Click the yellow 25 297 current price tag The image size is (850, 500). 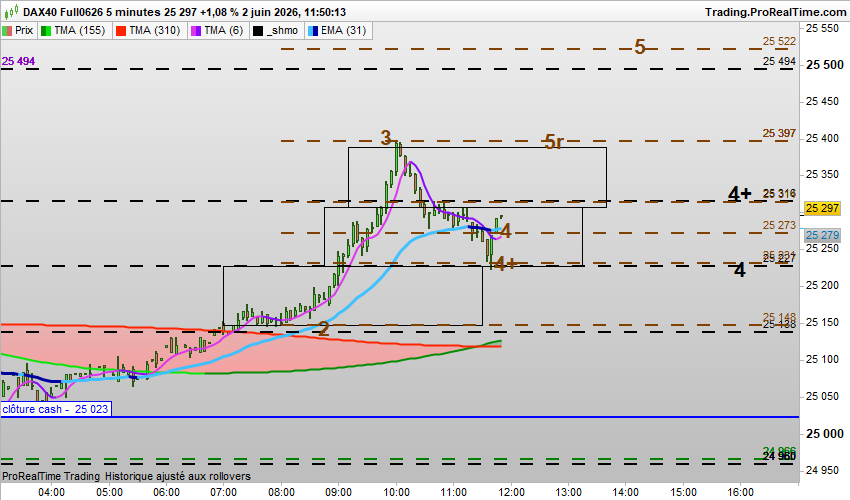click(822, 208)
